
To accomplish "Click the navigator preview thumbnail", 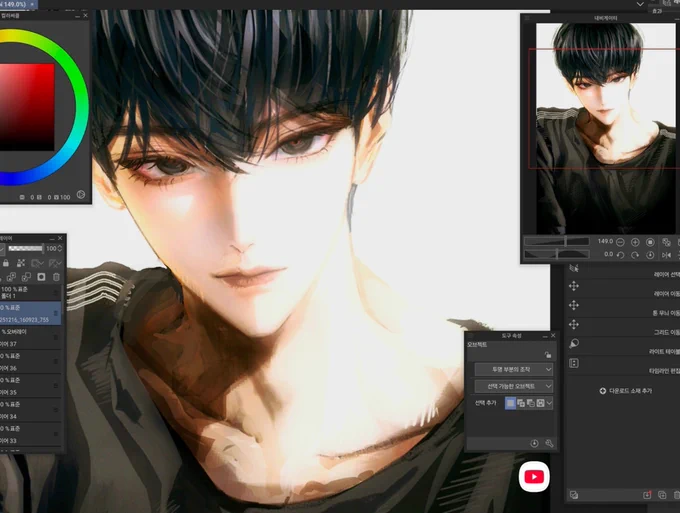I will (x=605, y=128).
